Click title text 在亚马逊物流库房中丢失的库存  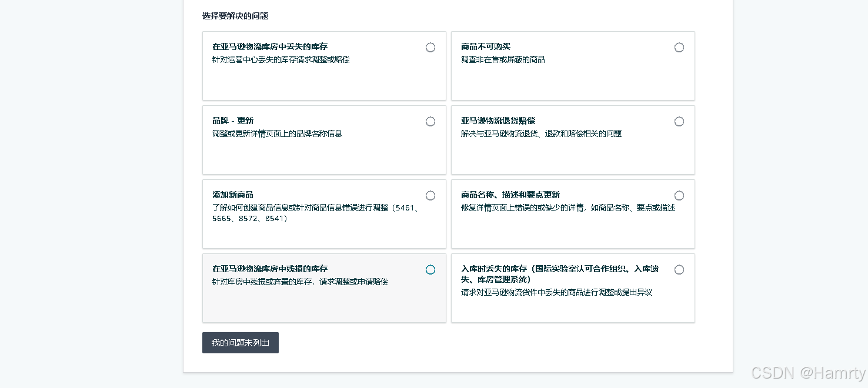(x=270, y=46)
